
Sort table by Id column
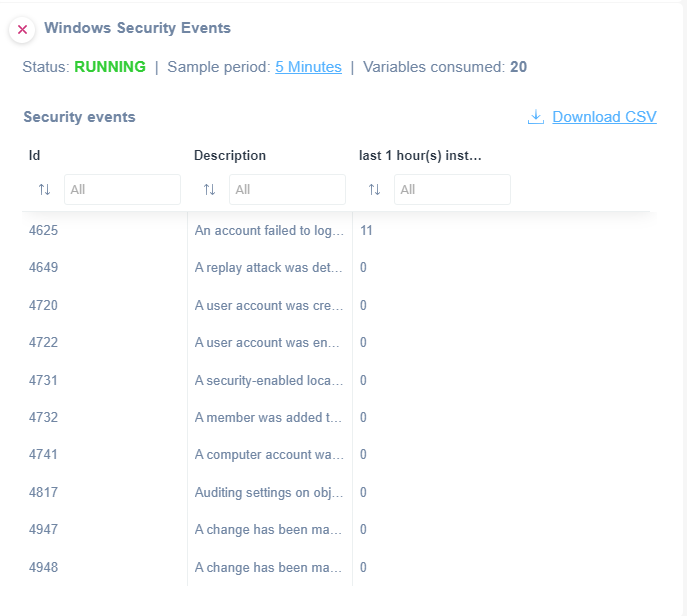coord(44,189)
